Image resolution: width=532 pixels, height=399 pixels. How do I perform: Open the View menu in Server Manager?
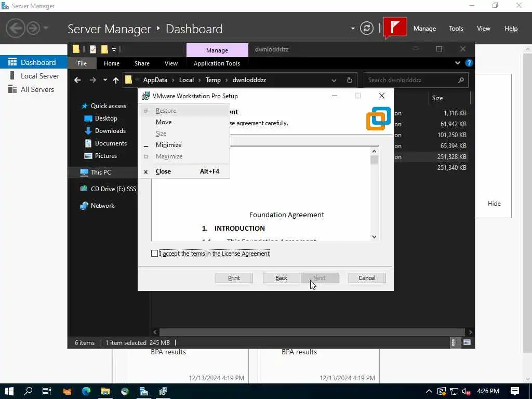(x=484, y=29)
